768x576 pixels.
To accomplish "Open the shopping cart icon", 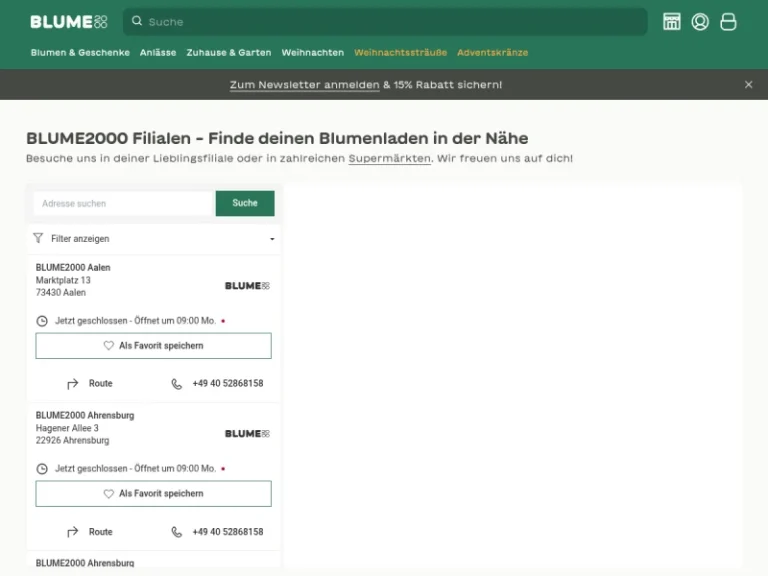I will [x=729, y=22].
